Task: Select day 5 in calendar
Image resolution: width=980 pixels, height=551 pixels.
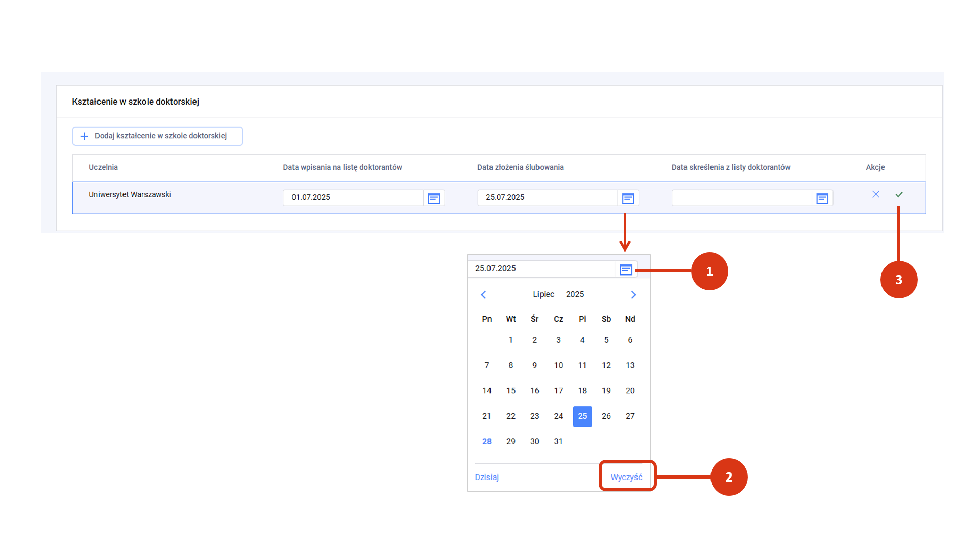Action: (606, 340)
